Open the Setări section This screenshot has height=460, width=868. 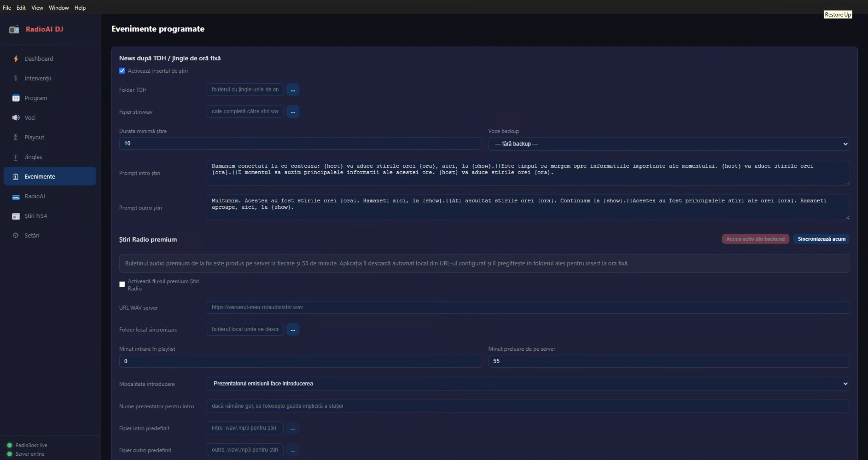coord(50,235)
